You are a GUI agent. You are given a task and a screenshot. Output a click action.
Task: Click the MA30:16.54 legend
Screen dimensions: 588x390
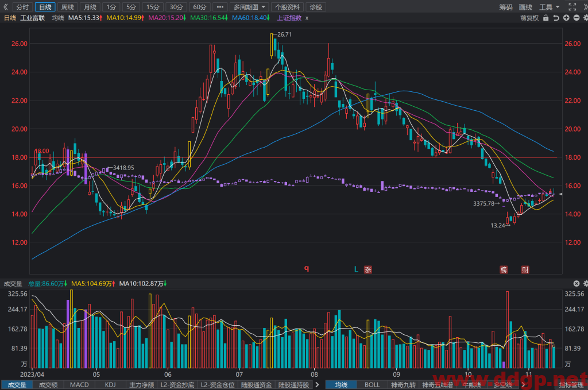[x=209, y=18]
